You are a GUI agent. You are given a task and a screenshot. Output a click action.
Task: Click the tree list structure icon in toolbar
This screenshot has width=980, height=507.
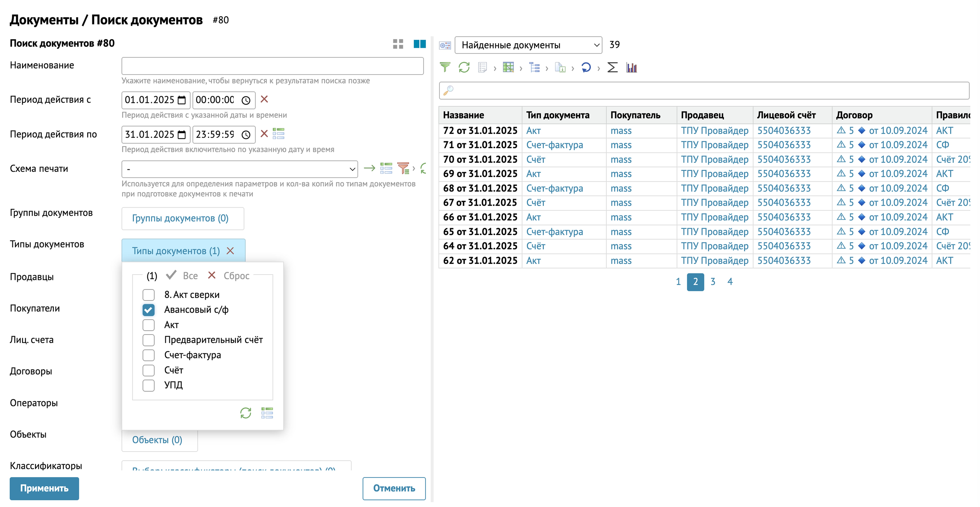tap(535, 67)
